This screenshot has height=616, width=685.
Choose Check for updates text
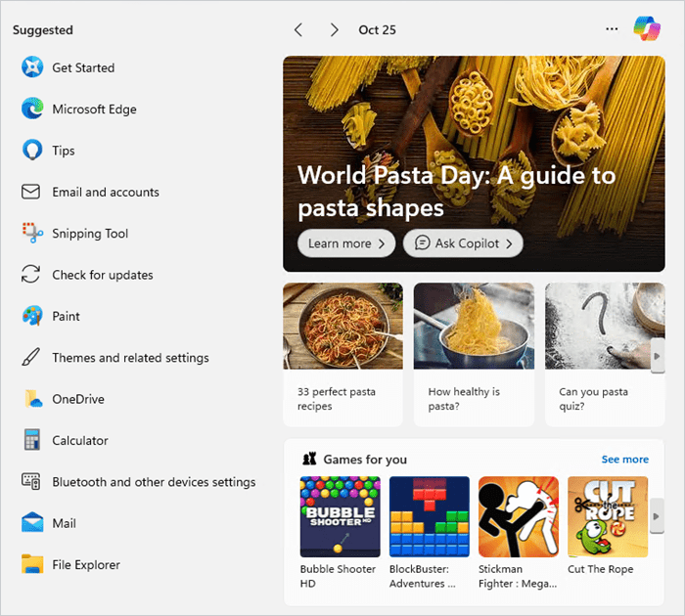pyautogui.click(x=103, y=275)
